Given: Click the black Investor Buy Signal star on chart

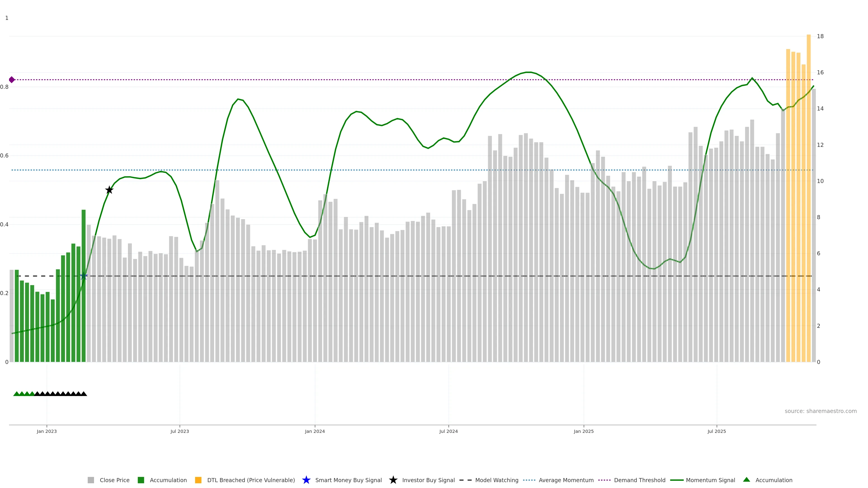Looking at the screenshot, I should 109,190.
